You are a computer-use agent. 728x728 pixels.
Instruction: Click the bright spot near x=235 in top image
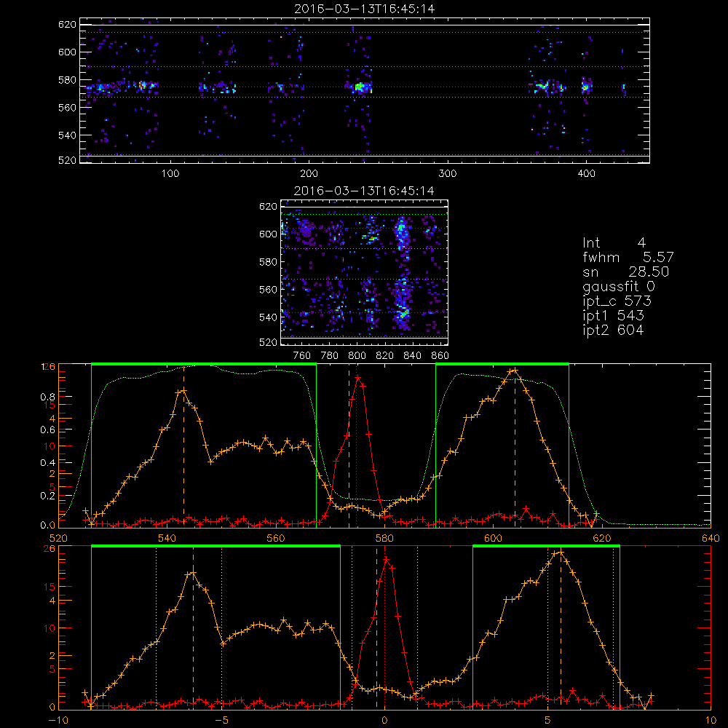(360, 87)
